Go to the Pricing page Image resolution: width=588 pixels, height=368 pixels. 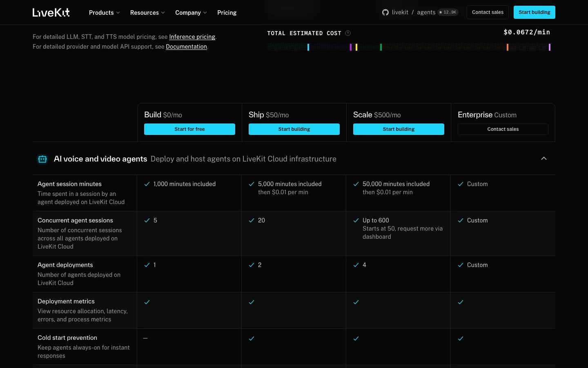pos(227,13)
